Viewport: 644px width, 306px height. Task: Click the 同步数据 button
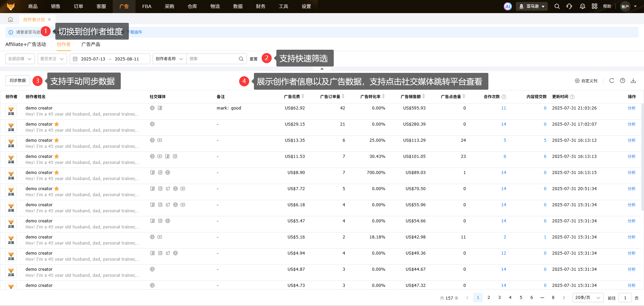18,81
